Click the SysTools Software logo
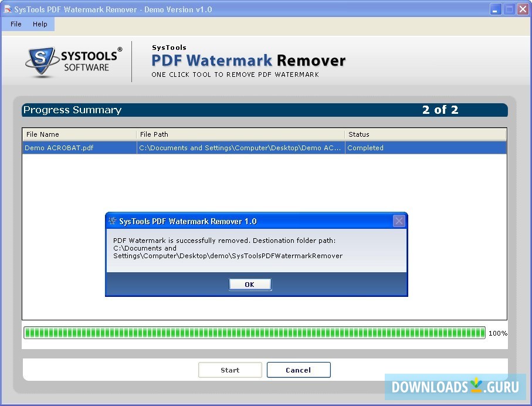The height and width of the screenshot is (406, 532). (x=73, y=62)
